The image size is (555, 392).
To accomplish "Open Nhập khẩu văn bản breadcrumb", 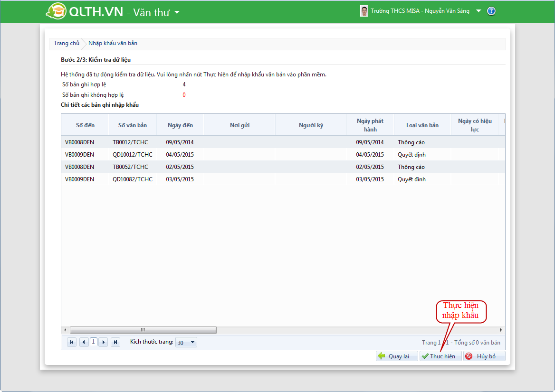I will tap(113, 43).
